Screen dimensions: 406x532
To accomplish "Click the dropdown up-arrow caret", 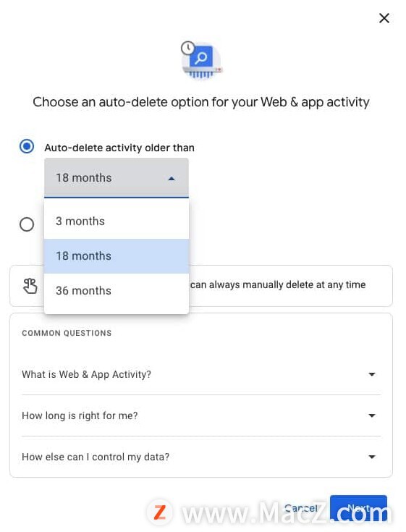I will point(172,179).
